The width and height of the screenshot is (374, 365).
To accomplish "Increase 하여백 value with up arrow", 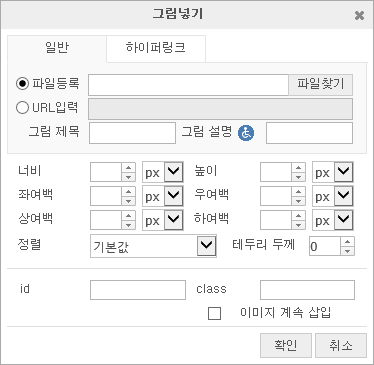I will pyautogui.click(x=298, y=215).
